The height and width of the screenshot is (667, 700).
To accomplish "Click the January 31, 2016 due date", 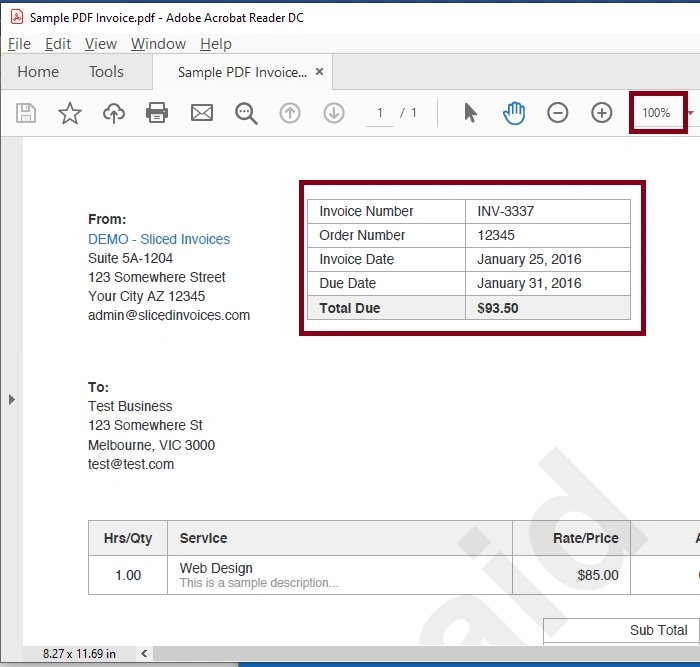I will 529,283.
